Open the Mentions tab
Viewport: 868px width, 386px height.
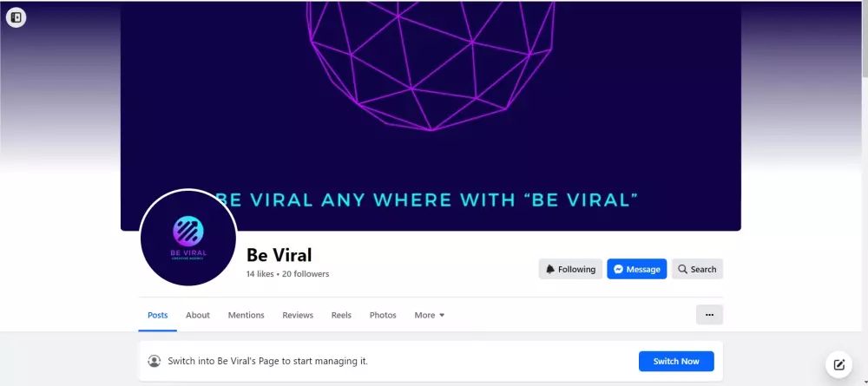(x=246, y=315)
